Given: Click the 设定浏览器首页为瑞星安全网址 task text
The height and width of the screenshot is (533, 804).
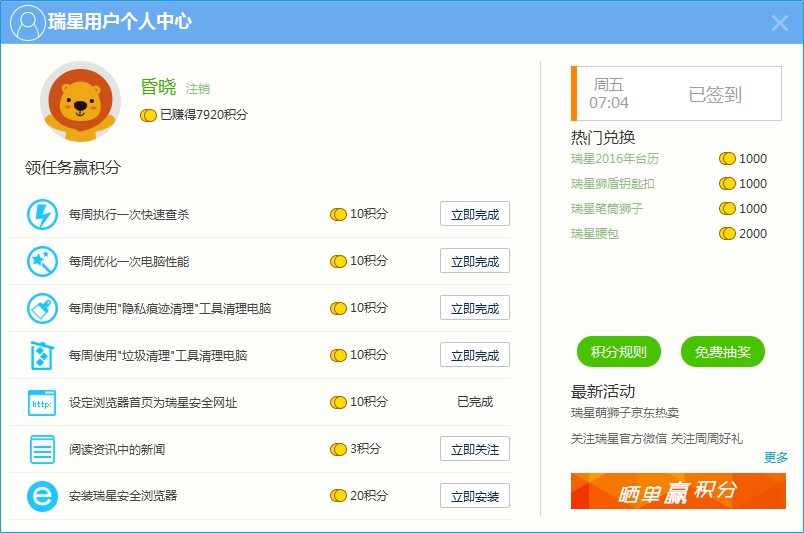Looking at the screenshot, I should (153, 403).
